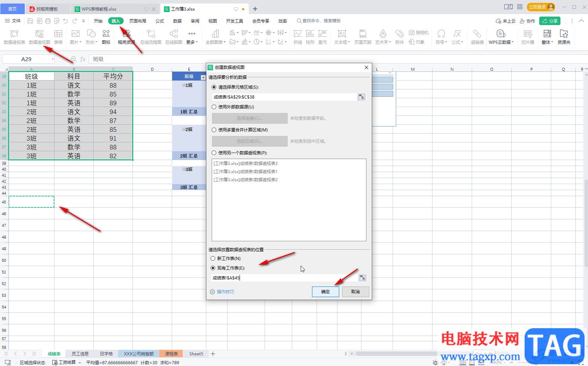Viewport: 588px width, 366px height.
Task: Select 现有工作表 radio option
Action: coord(213,268)
